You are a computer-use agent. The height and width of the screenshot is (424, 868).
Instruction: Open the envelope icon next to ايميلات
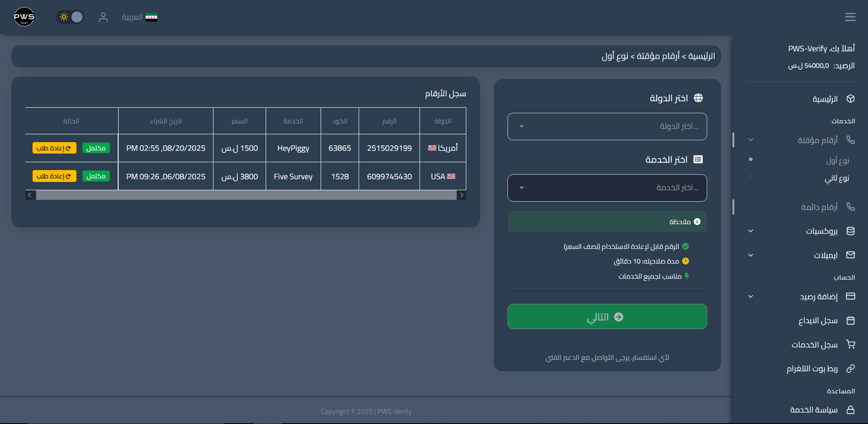point(851,255)
